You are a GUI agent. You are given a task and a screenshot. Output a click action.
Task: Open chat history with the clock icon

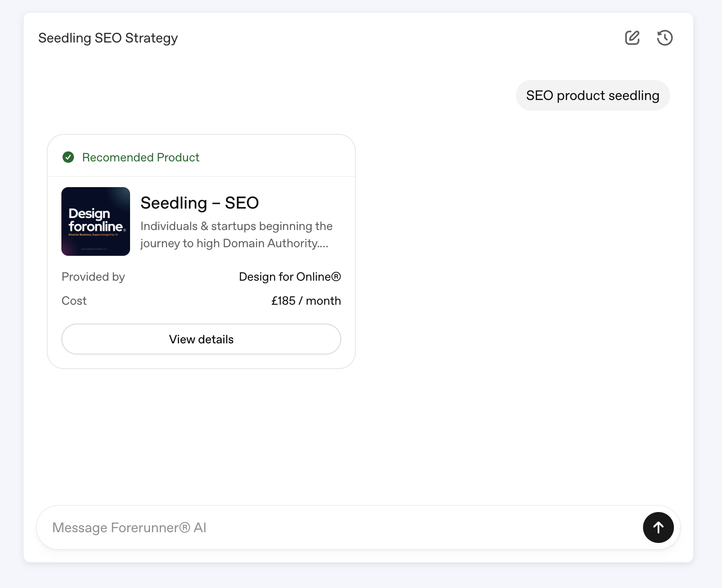pyautogui.click(x=664, y=38)
